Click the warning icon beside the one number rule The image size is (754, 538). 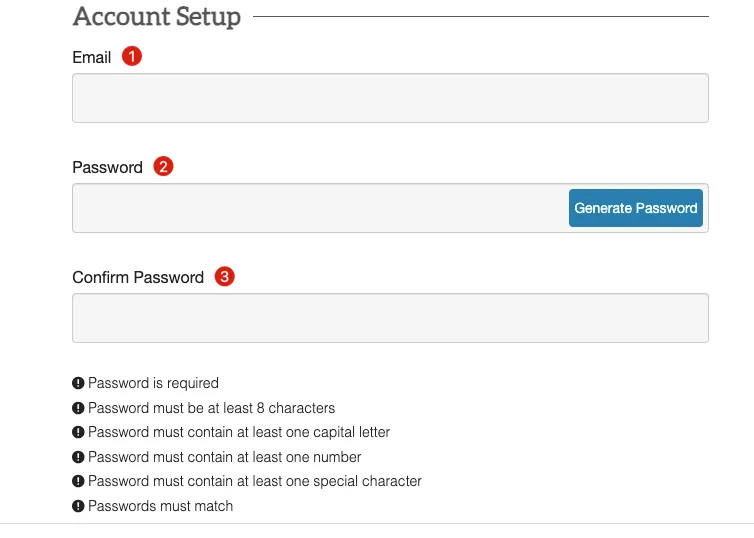(x=78, y=457)
